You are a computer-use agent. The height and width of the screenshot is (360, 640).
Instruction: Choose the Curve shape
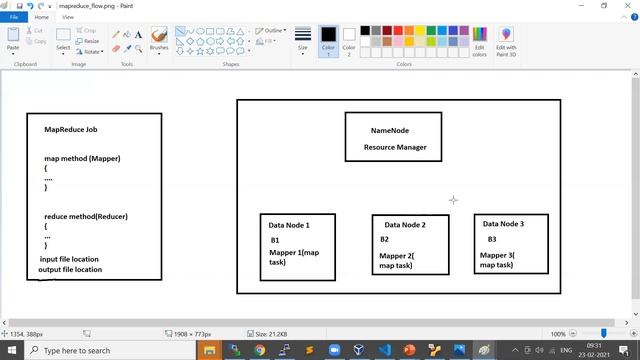pos(190,31)
